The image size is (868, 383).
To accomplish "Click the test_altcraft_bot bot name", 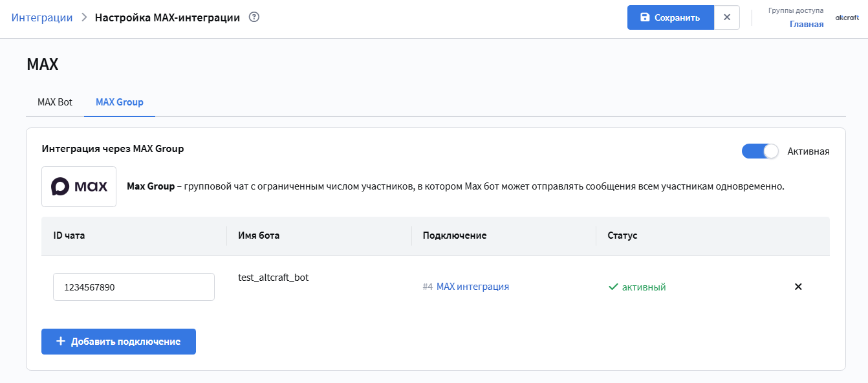I will (274, 278).
